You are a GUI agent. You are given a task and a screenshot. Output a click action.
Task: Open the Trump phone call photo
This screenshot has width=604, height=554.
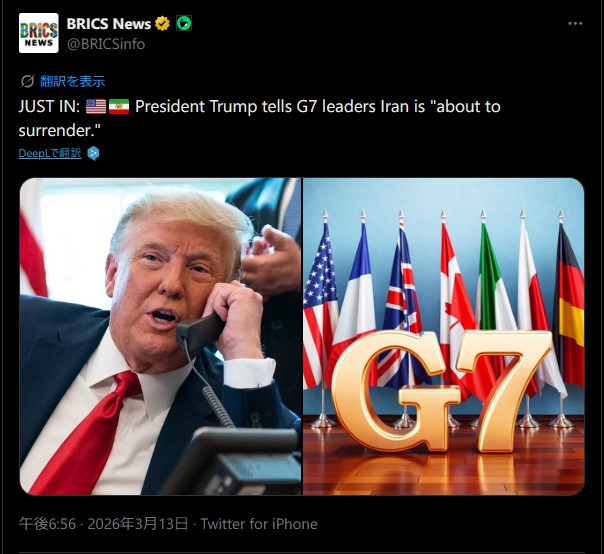tap(161, 336)
